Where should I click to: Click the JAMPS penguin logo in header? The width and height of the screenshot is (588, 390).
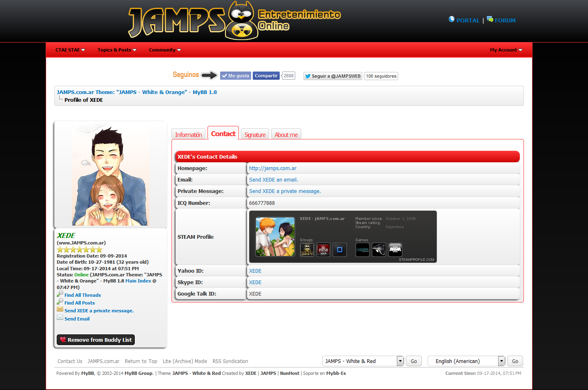(x=242, y=20)
